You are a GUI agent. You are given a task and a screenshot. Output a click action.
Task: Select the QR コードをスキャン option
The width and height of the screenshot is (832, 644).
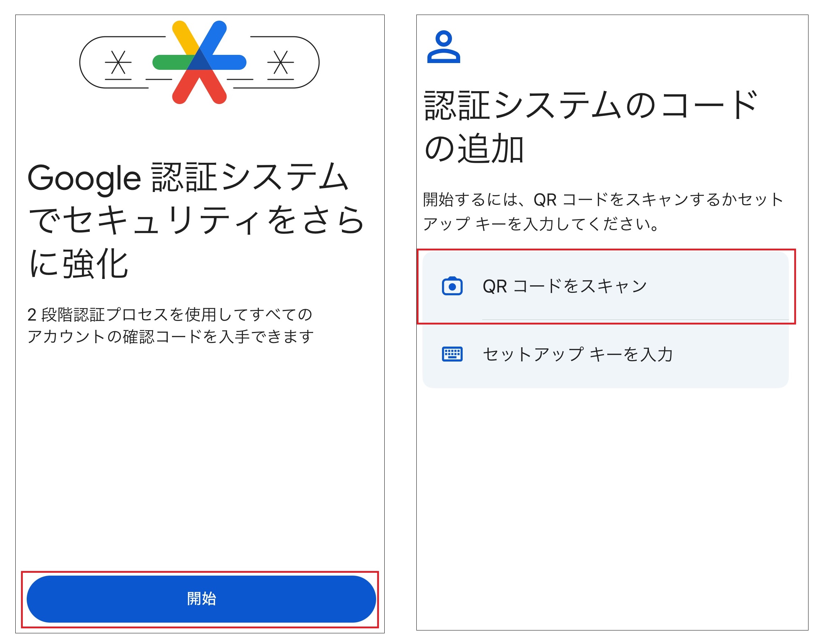pos(605,286)
